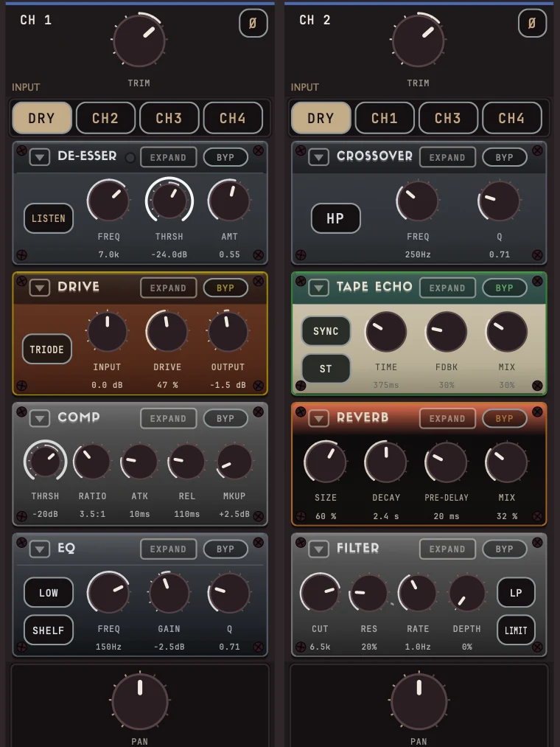Bypass the DE-ESSER module
Image resolution: width=560 pixels, height=747 pixels.
click(225, 157)
